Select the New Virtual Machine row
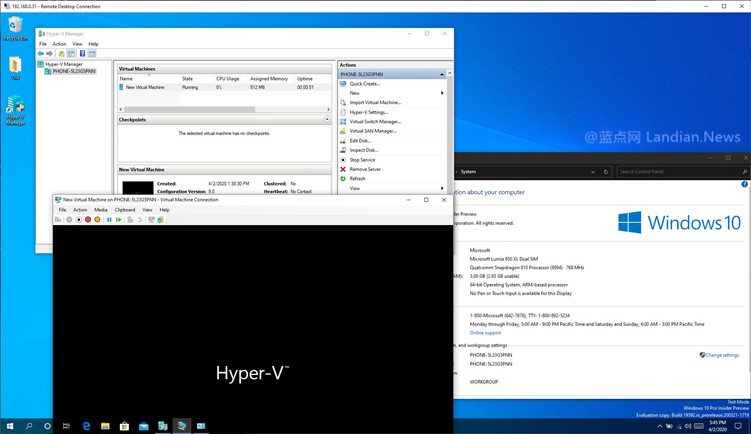 145,87
